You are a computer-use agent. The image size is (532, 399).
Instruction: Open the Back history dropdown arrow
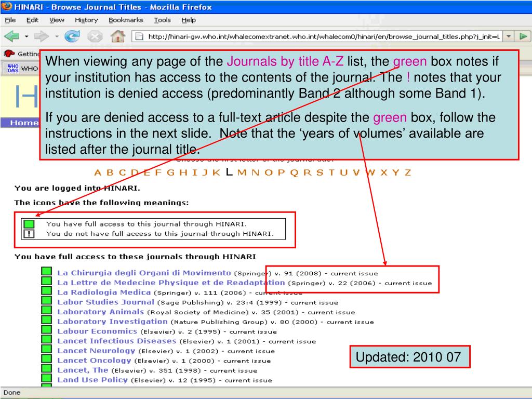coord(26,36)
